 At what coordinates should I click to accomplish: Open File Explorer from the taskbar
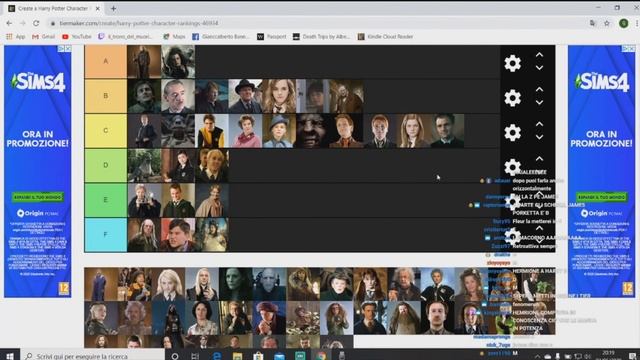[237, 356]
